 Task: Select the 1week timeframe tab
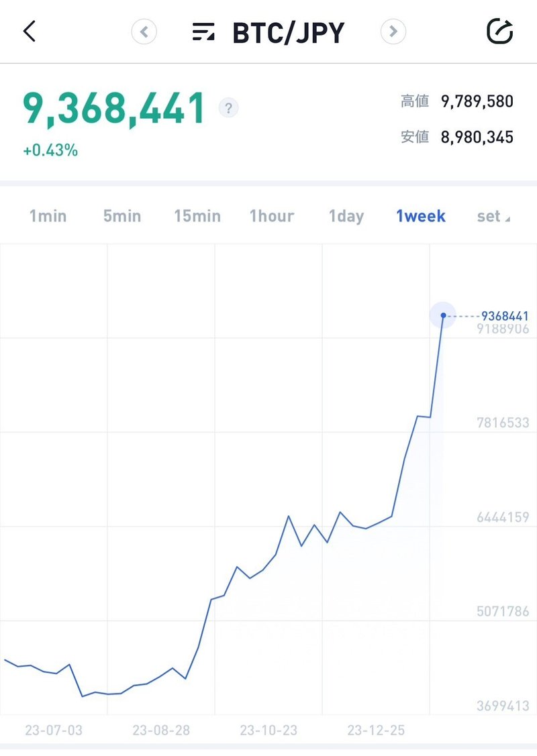click(x=421, y=216)
